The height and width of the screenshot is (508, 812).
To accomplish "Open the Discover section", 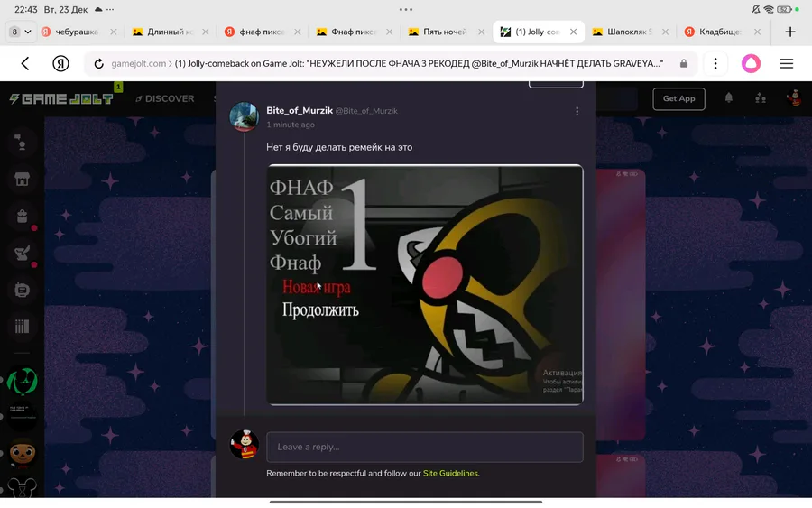I will click(x=165, y=98).
